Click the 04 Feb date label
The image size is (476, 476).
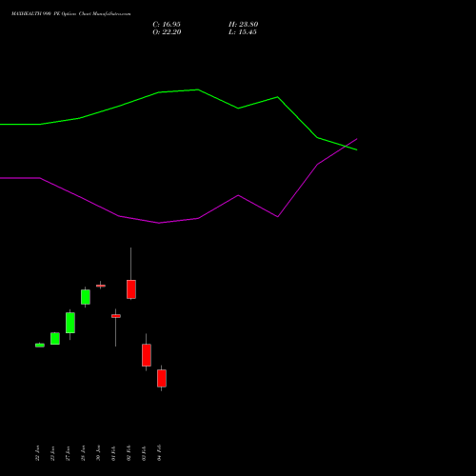click(159, 453)
